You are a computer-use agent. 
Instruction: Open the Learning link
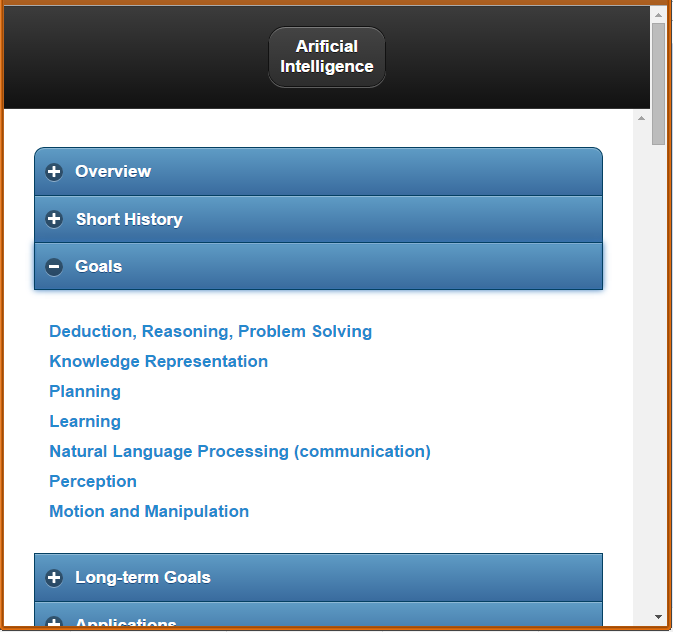tap(85, 422)
